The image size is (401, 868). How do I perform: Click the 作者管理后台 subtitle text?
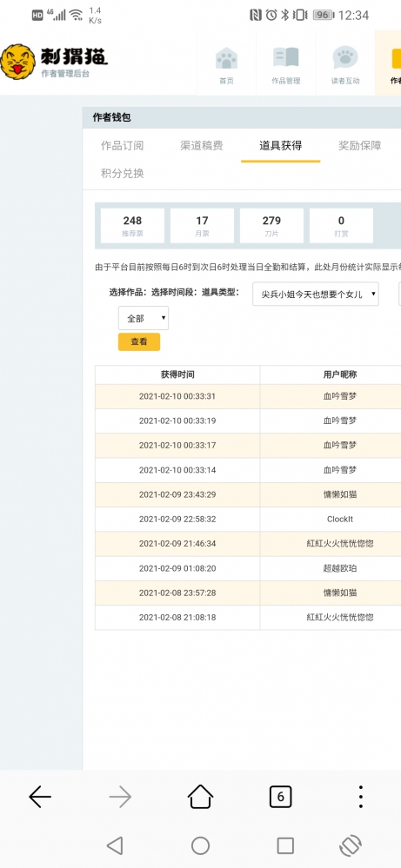pos(64,74)
